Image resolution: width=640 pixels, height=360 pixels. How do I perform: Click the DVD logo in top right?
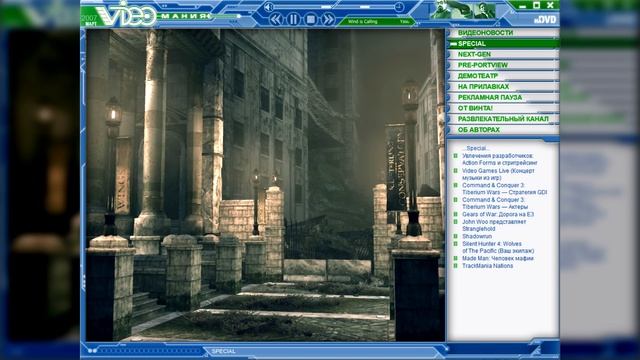[545, 19]
